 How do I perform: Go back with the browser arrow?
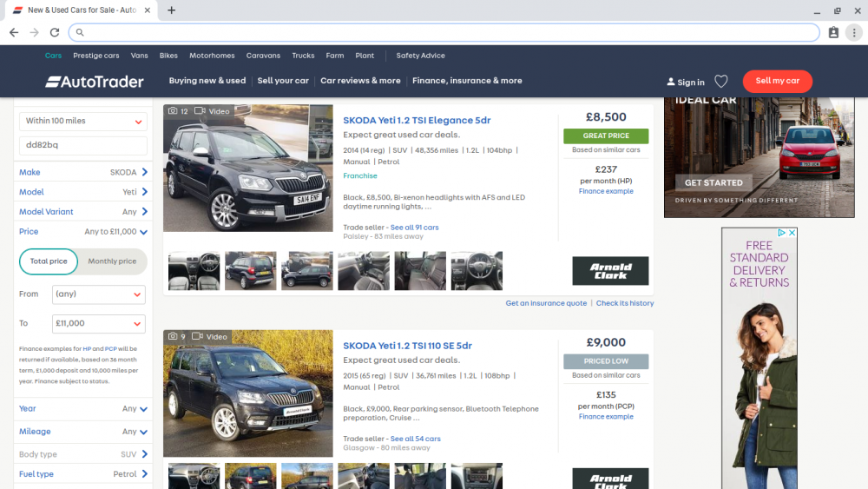pyautogui.click(x=14, y=33)
